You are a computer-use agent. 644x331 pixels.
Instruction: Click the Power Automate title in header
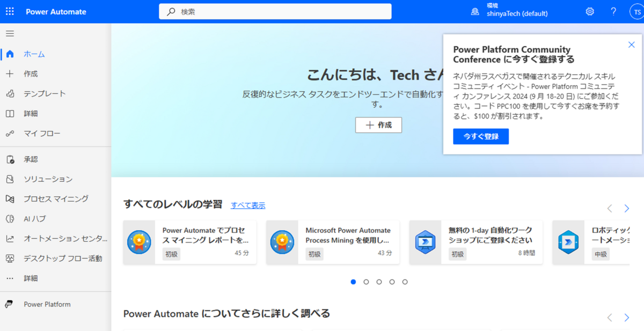point(56,12)
